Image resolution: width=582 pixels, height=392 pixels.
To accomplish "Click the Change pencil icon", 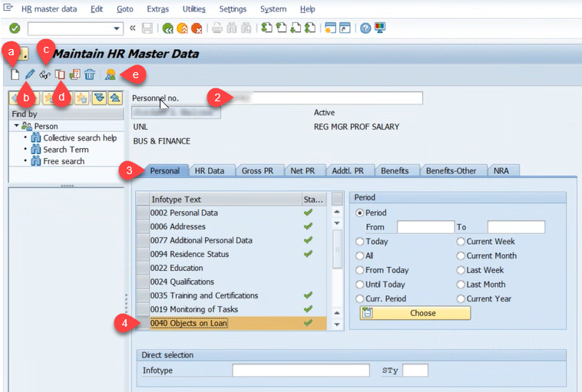I will [30, 74].
